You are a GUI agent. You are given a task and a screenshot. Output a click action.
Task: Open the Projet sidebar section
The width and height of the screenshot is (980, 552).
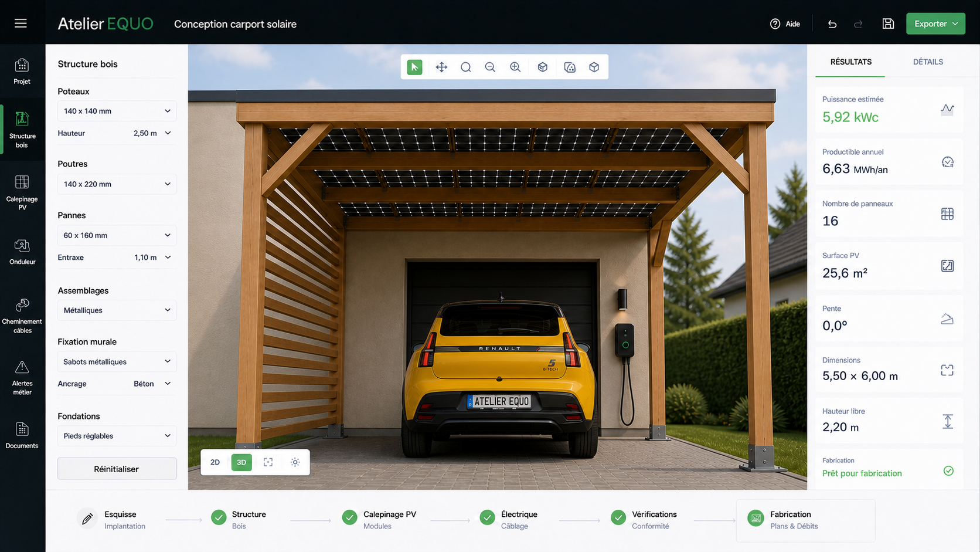(x=22, y=72)
